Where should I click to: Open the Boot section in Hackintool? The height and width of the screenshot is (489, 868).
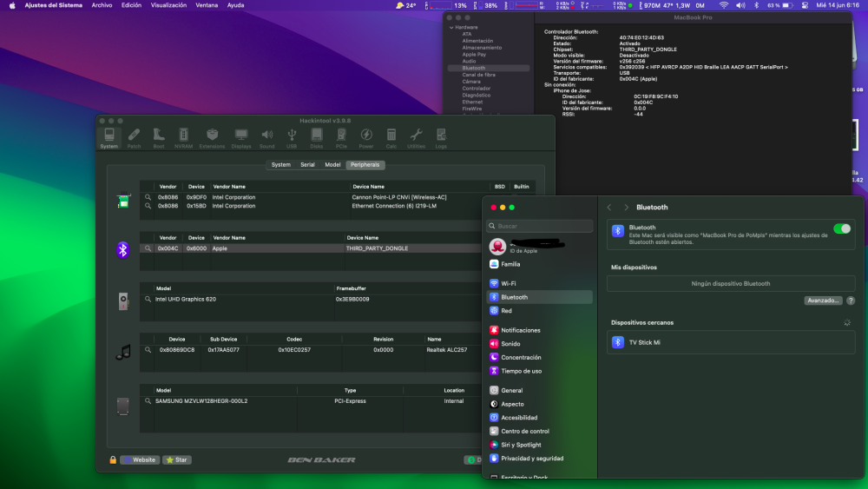click(159, 138)
